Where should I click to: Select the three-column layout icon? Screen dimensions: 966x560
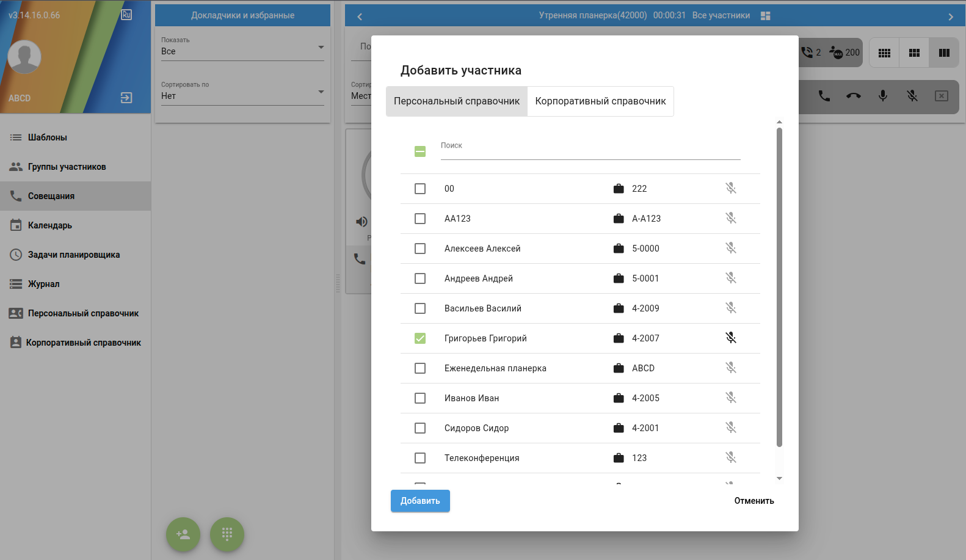(944, 53)
